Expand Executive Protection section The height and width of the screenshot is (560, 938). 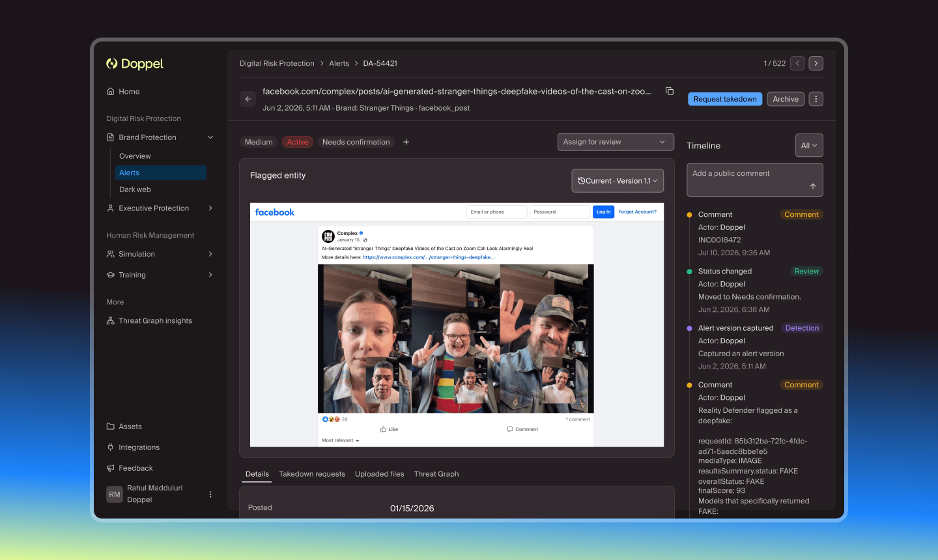pos(210,208)
